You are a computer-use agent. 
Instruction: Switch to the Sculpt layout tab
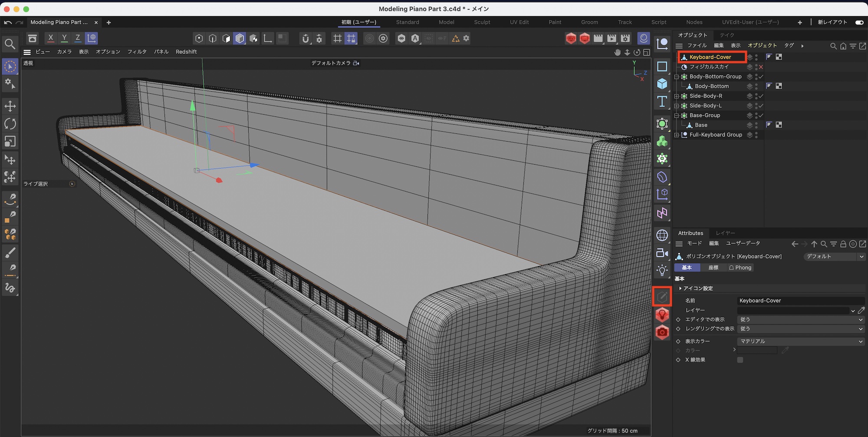pyautogui.click(x=482, y=22)
